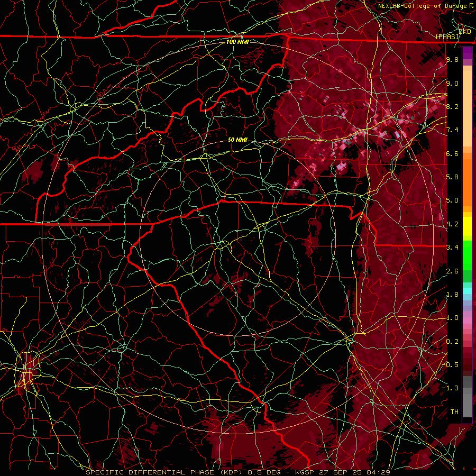Select the pink swatch beside 1.0

[x=467, y=321]
